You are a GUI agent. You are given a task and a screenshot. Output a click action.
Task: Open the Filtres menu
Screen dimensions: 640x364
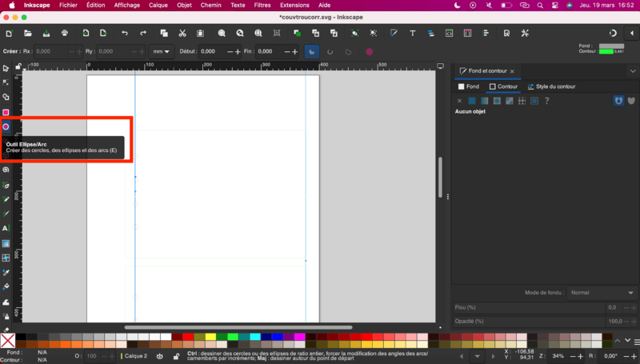[261, 5]
